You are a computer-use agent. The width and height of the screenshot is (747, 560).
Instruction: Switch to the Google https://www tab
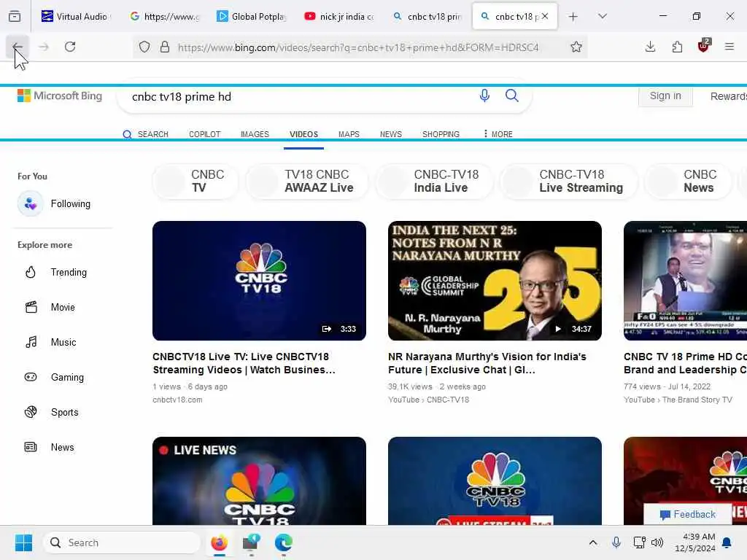tap(164, 17)
